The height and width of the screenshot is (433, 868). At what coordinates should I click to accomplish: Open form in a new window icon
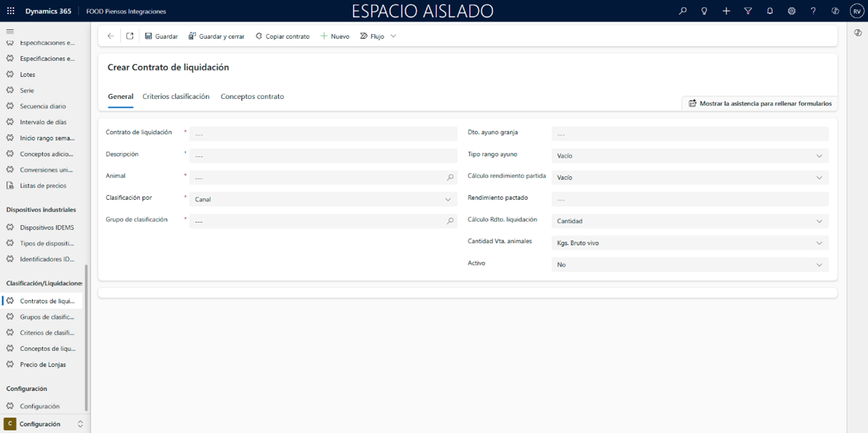(x=130, y=36)
